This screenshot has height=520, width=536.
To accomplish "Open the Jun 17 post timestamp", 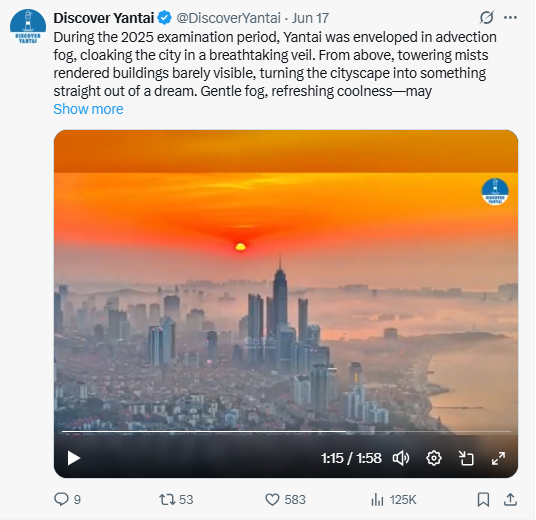I will tap(310, 18).
